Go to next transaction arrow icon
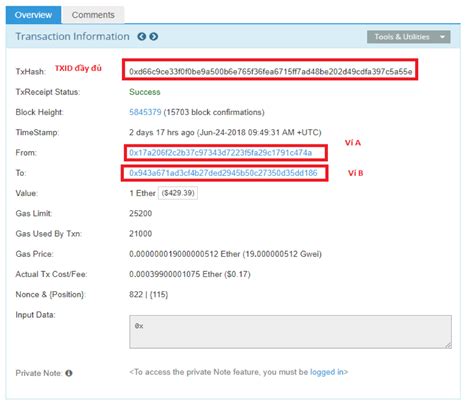 [x=154, y=36]
